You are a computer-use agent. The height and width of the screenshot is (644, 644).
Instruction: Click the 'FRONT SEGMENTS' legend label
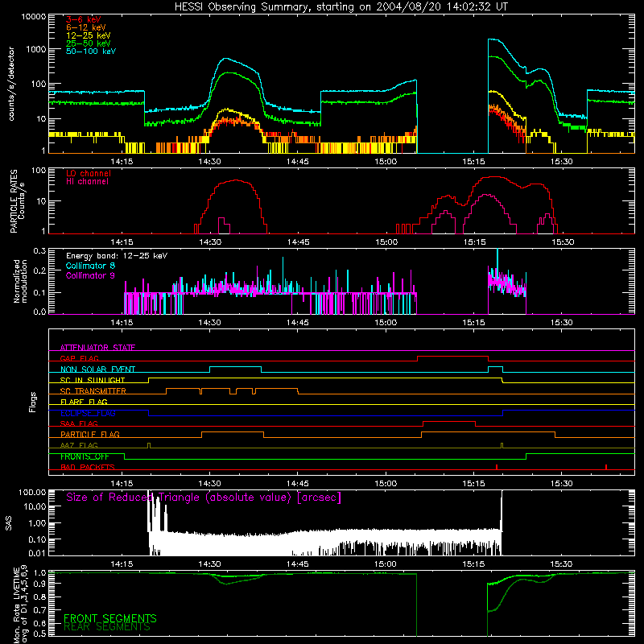110,618
